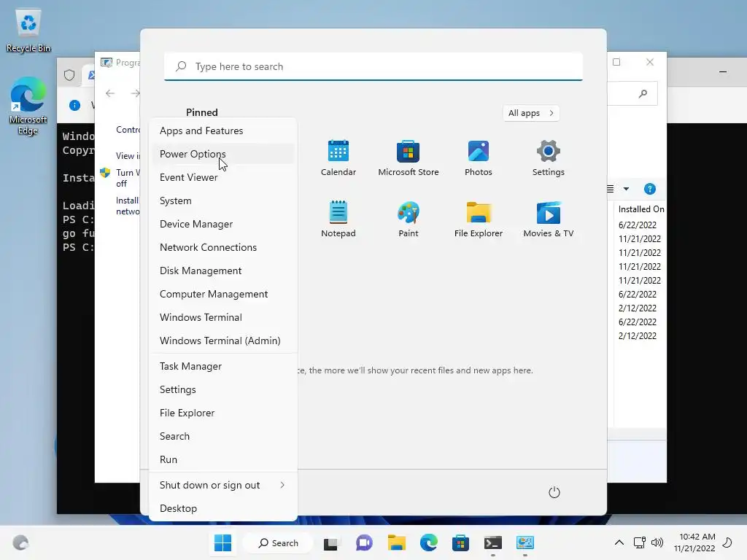The height and width of the screenshot is (560, 747).
Task: Open File Explorer pinned app icon
Action: tap(479, 219)
